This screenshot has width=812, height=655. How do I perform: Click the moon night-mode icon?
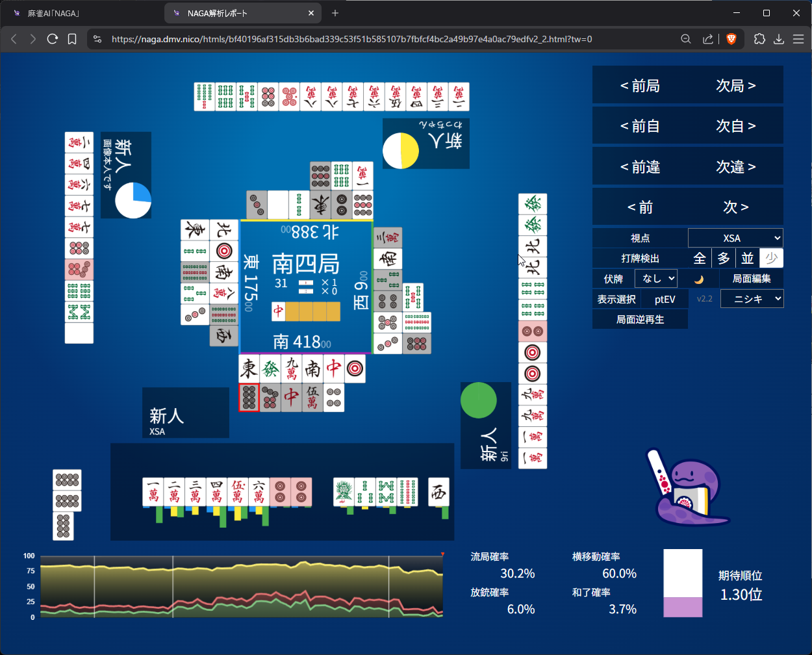(x=699, y=279)
